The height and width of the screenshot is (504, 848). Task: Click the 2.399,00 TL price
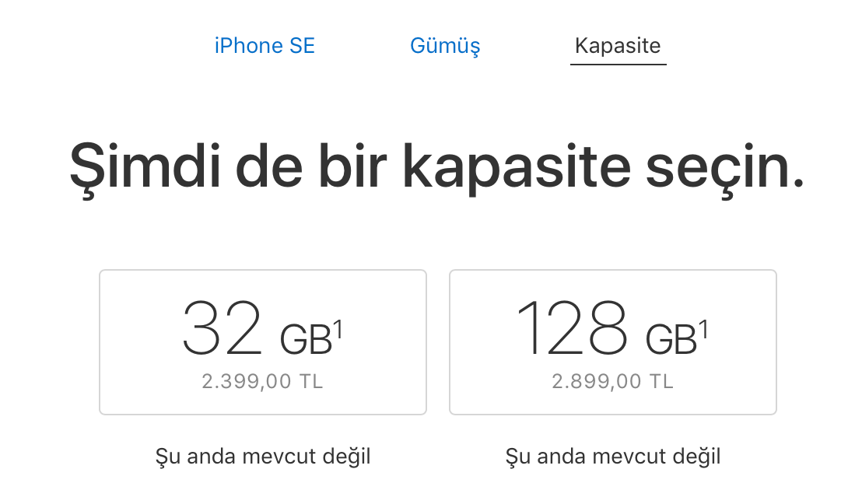263,382
